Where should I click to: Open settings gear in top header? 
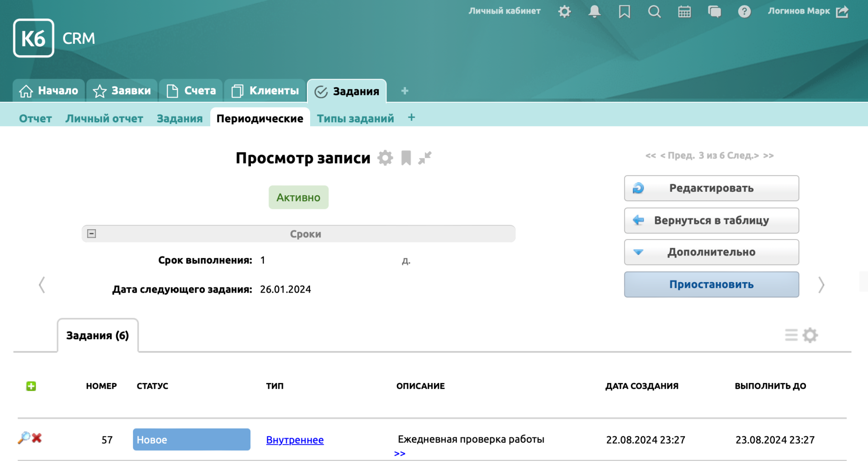(564, 11)
